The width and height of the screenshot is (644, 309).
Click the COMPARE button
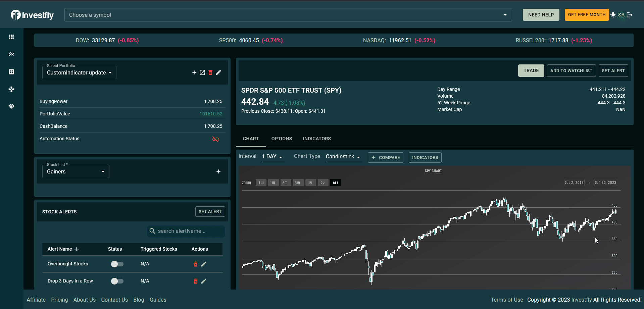386,157
